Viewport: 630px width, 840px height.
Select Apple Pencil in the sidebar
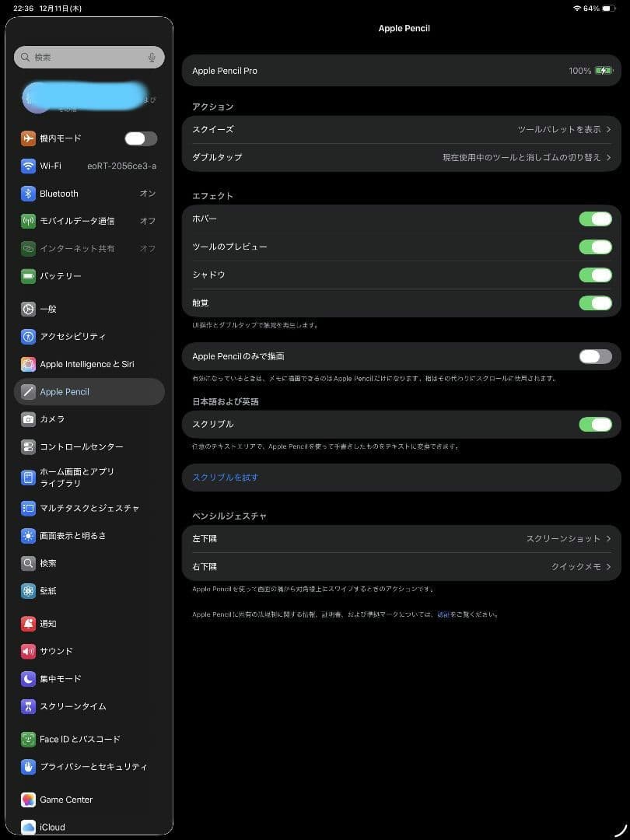pyautogui.click(x=89, y=391)
